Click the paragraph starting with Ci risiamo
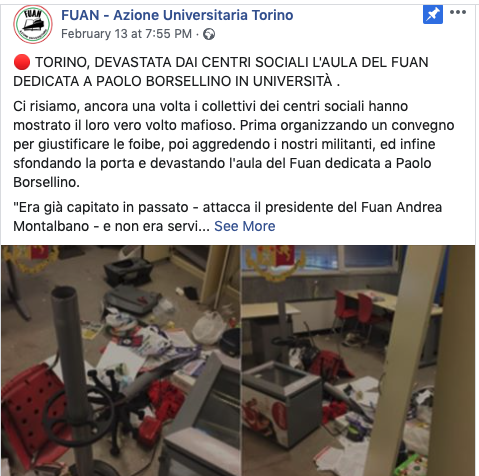 (233, 144)
